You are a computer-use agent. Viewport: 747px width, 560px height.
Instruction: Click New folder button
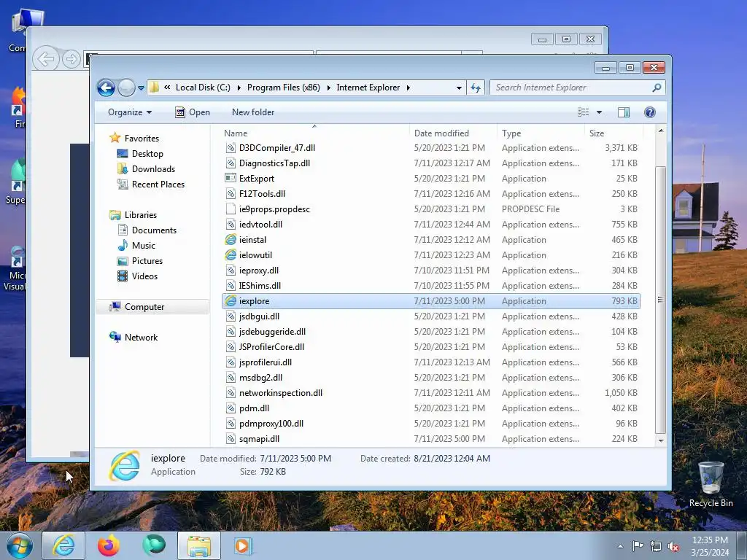click(253, 112)
